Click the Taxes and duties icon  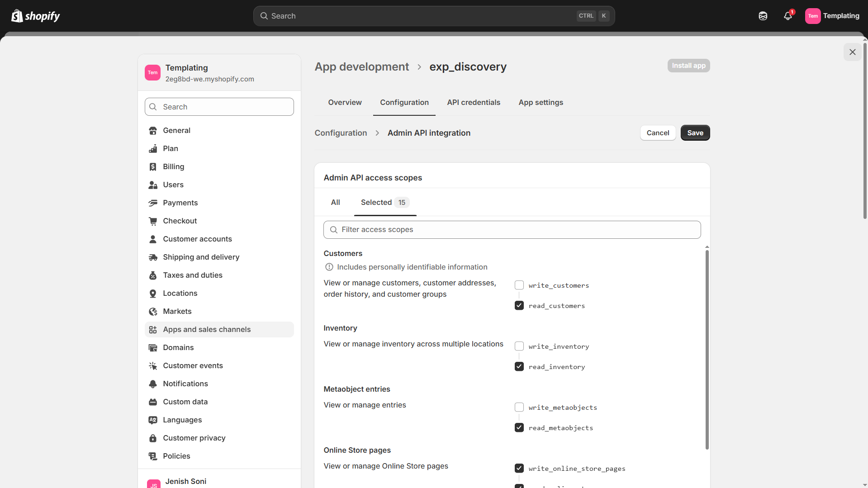tap(153, 275)
